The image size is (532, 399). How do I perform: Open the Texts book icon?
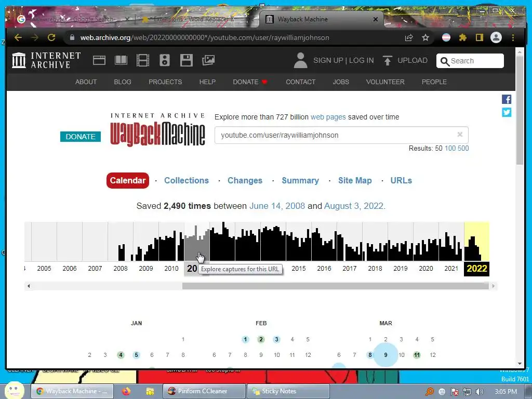(121, 60)
